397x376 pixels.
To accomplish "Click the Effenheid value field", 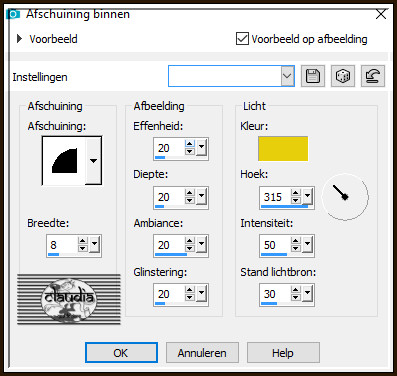I will tap(170, 148).
